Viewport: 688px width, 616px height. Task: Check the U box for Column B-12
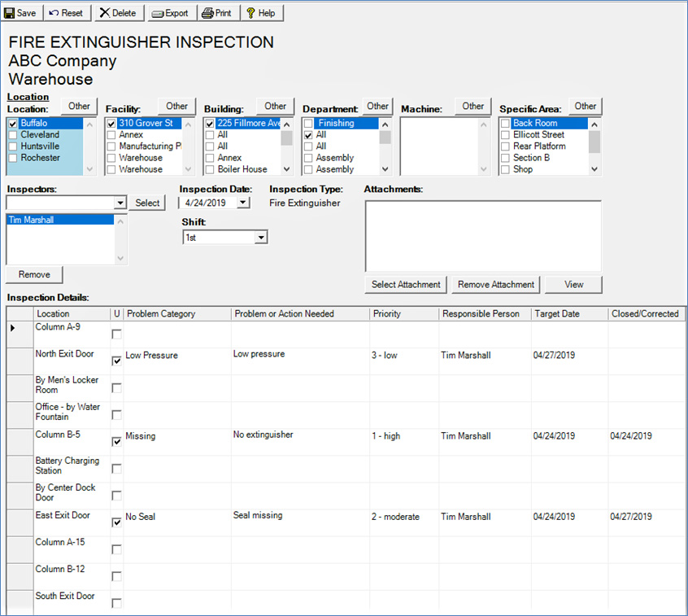coord(117,576)
